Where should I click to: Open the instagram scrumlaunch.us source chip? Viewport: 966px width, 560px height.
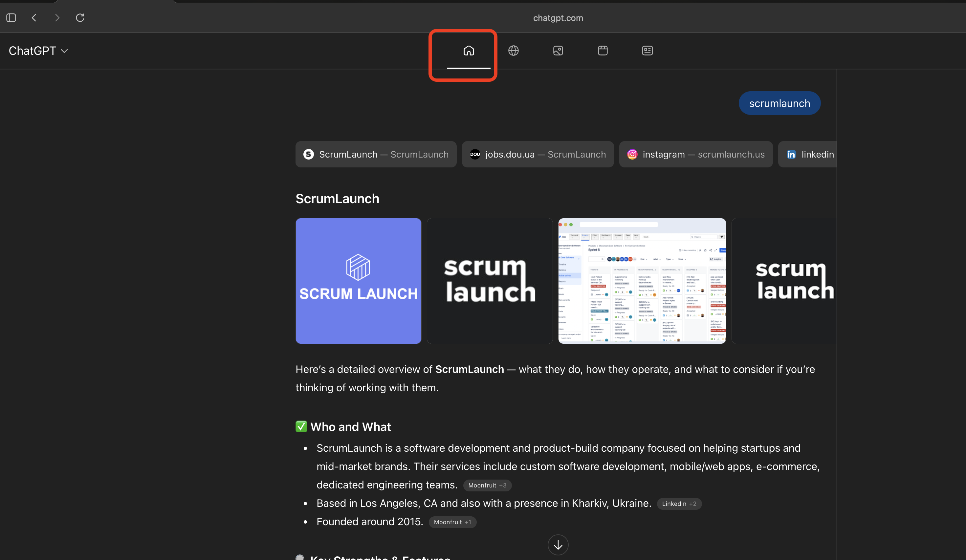point(695,154)
